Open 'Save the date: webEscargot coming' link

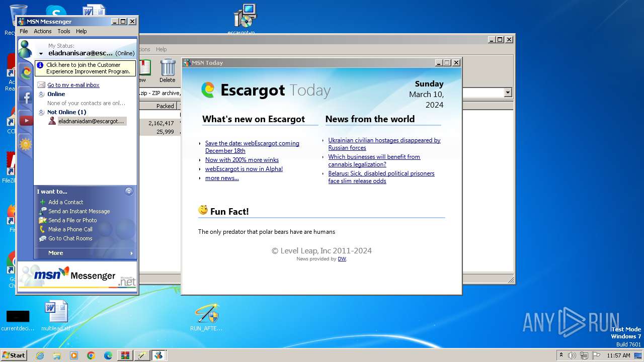coord(252,147)
